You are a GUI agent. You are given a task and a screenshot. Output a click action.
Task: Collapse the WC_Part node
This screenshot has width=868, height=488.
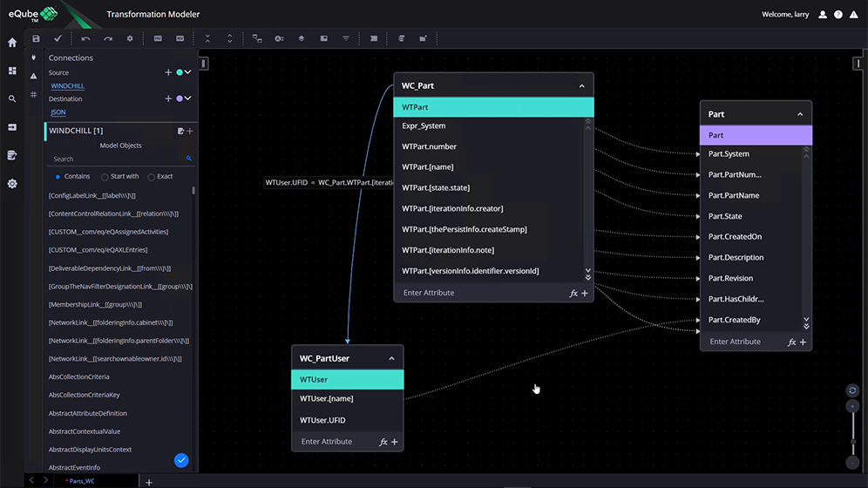[582, 85]
